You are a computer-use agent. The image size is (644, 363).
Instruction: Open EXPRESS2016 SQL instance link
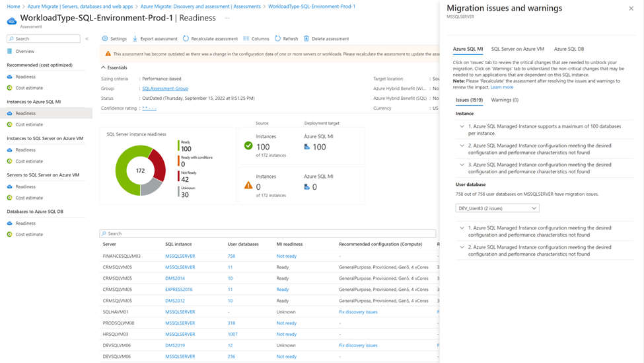pos(178,290)
